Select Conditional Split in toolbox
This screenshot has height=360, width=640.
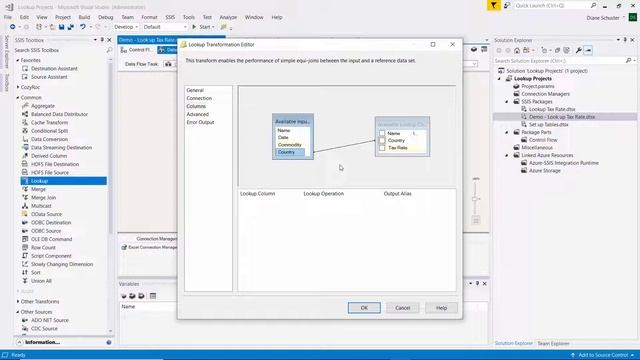[x=49, y=131]
